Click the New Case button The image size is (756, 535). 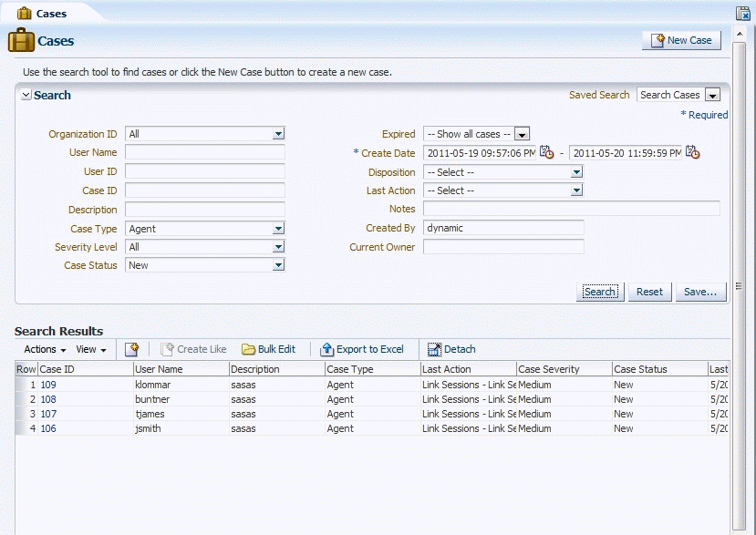pos(681,40)
